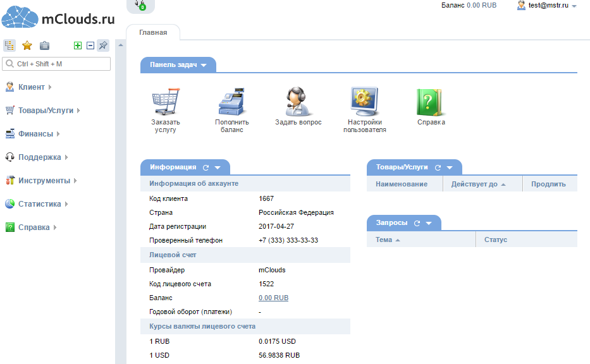Select the rate 56.9838 RUB
590x364 pixels.
click(280, 355)
